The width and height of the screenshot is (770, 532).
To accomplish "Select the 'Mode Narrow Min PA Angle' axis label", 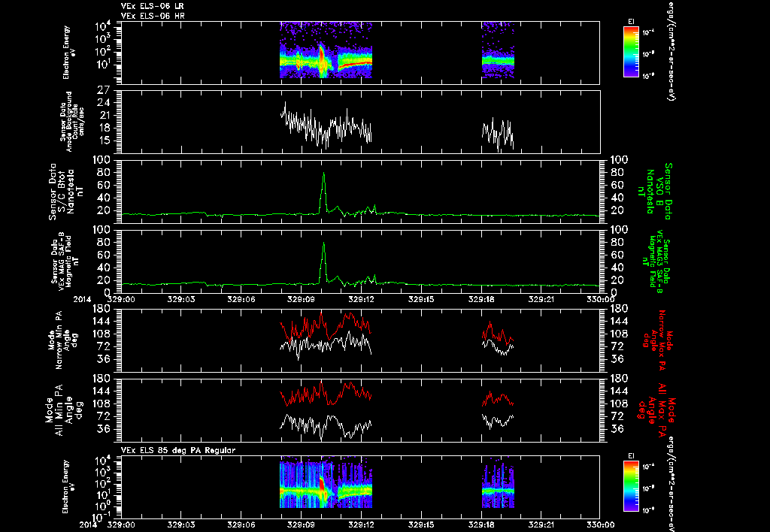I will (x=62, y=340).
